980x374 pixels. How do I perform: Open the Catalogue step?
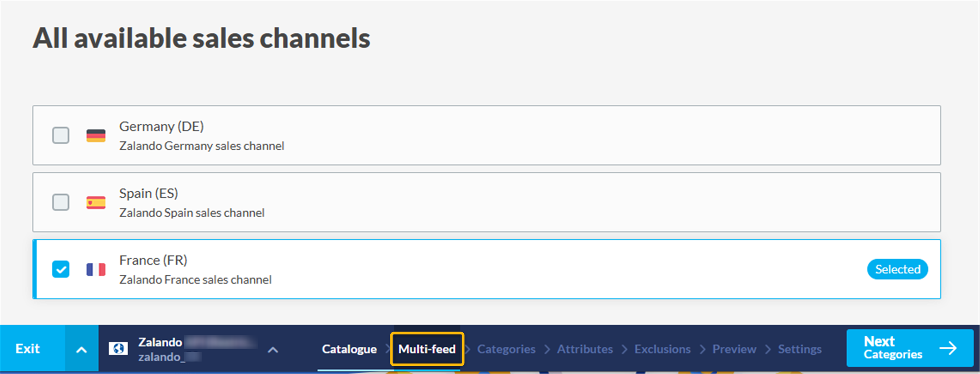[x=349, y=349]
